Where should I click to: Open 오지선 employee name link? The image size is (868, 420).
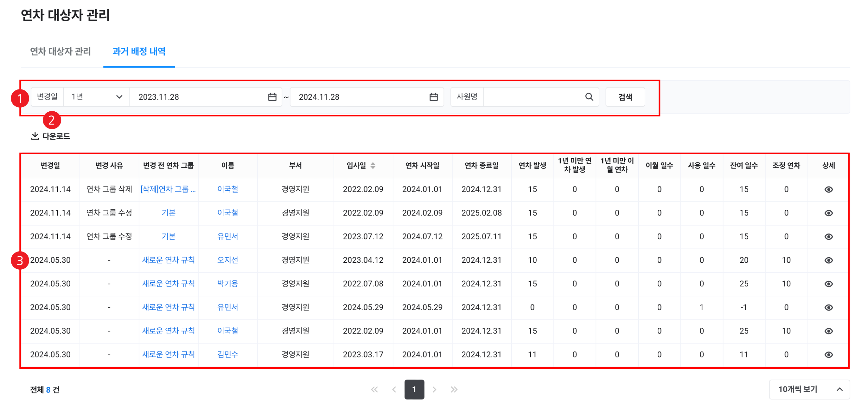click(227, 260)
